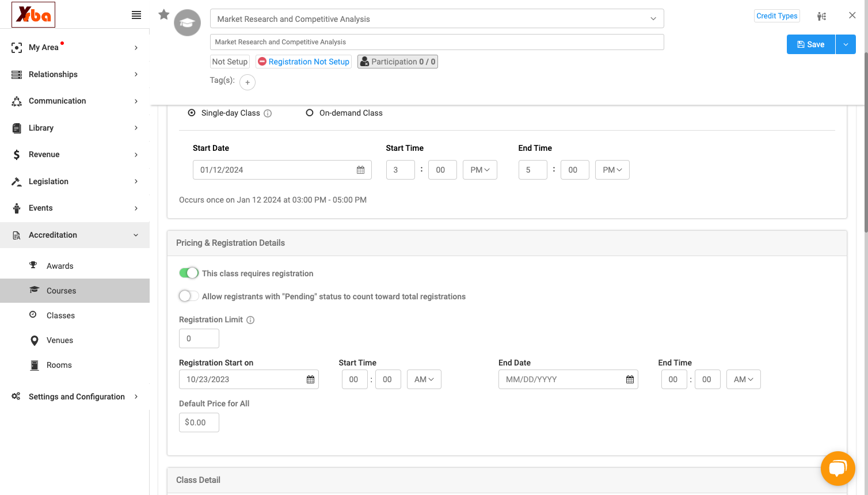Open End Date calendar icon

630,379
